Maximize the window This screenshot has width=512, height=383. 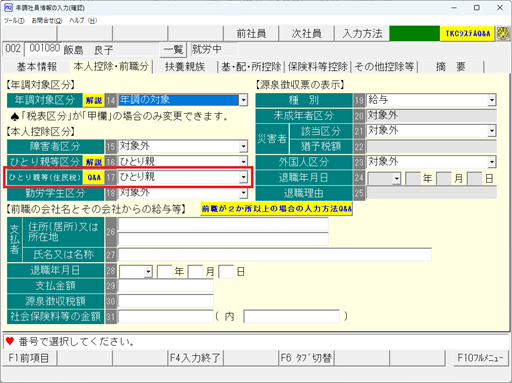pyautogui.click(x=477, y=7)
